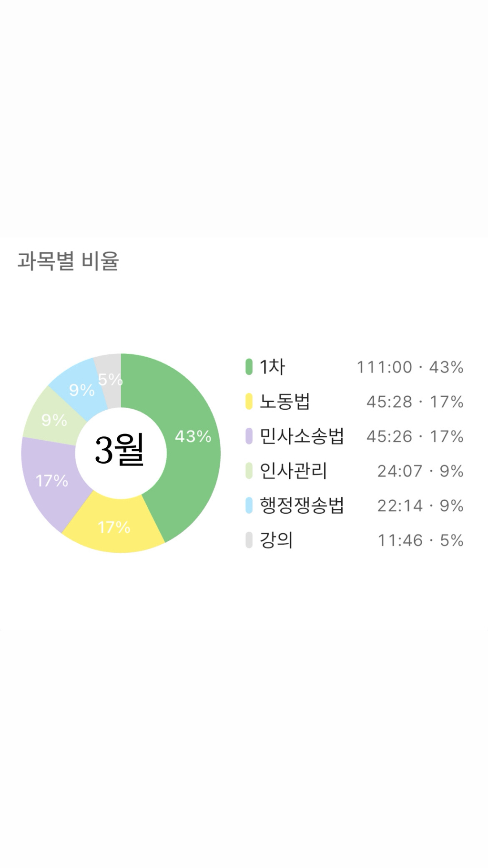Select the 민사소송법 subject label
The height and width of the screenshot is (868, 488).
pos(301,436)
